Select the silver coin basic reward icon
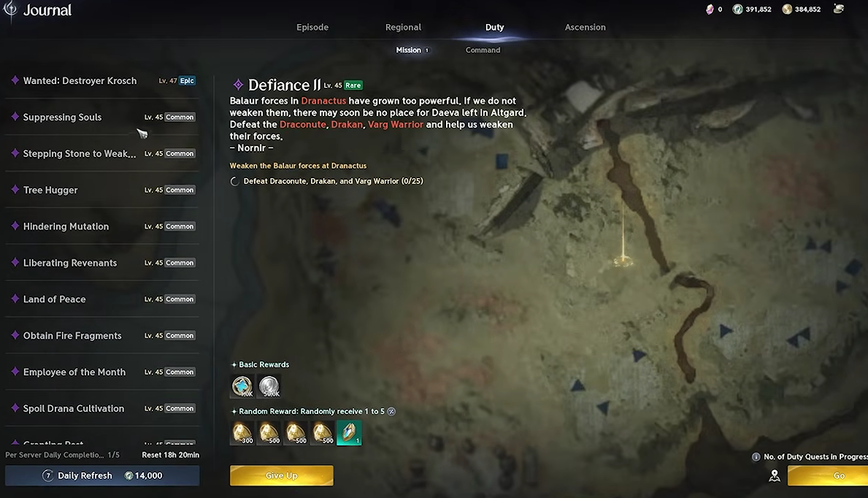 269,386
